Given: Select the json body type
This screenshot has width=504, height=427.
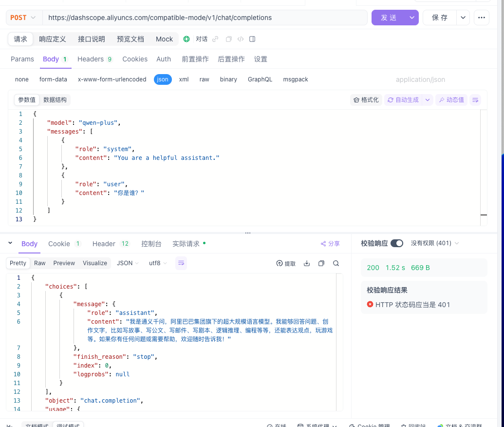Looking at the screenshot, I should point(163,79).
